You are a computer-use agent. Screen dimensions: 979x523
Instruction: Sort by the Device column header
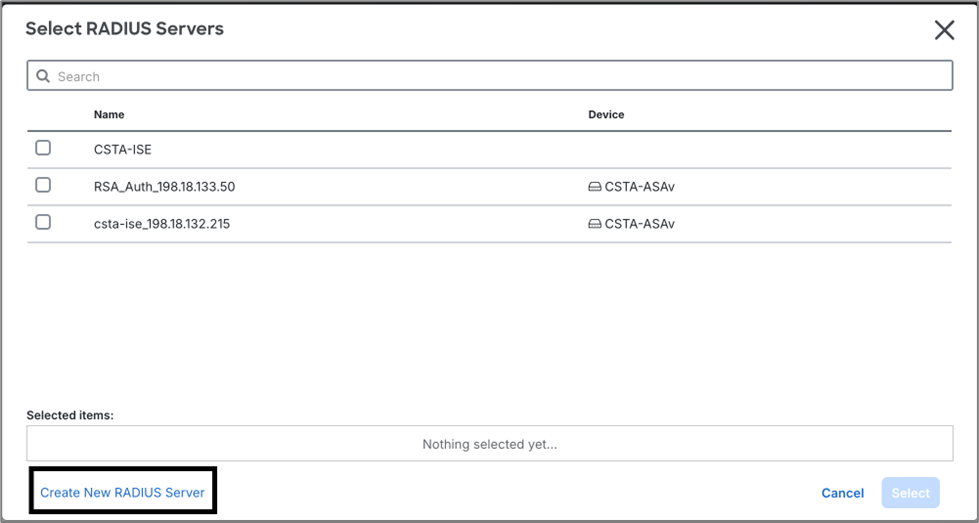point(606,115)
